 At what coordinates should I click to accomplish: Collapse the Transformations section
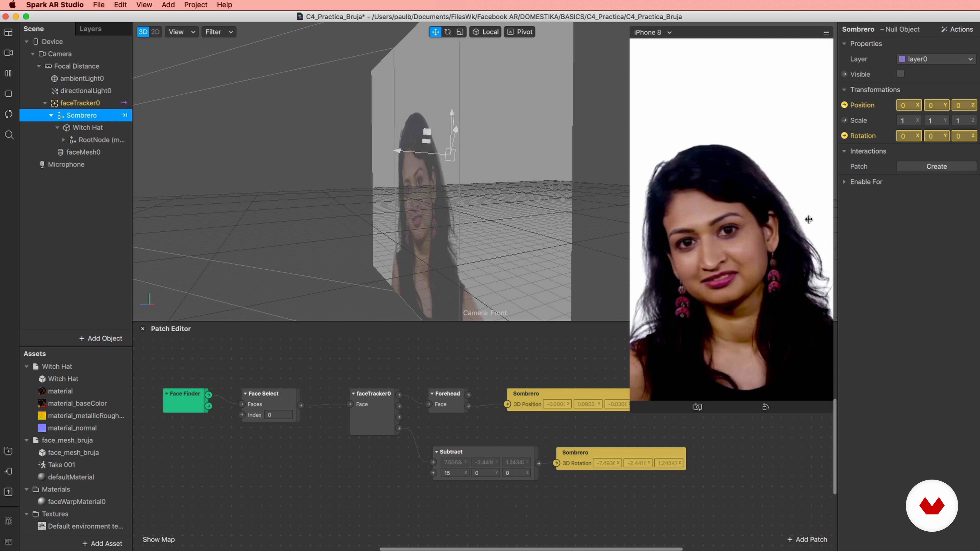[x=844, y=90]
